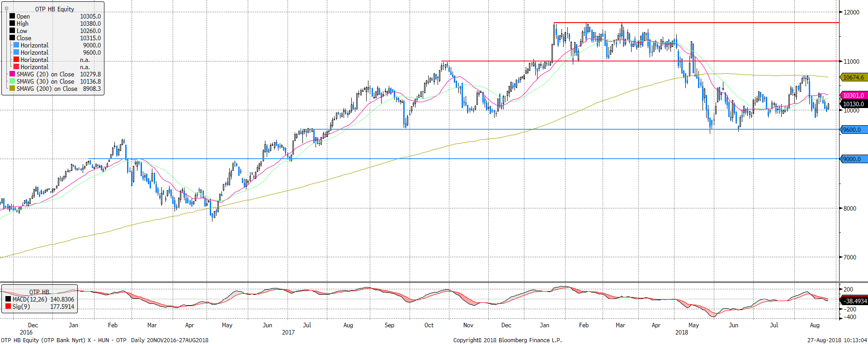Select the Open value 10305.0

pos(90,16)
